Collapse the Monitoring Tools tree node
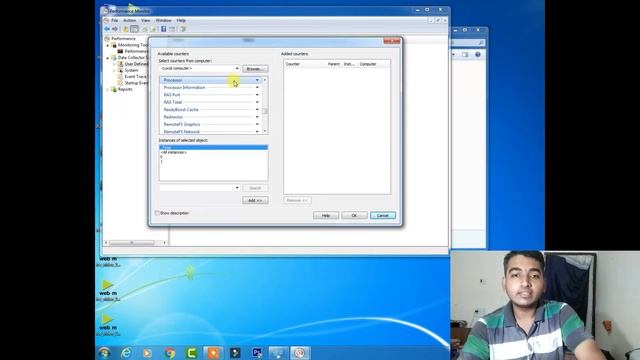640x360 pixels. tap(108, 45)
